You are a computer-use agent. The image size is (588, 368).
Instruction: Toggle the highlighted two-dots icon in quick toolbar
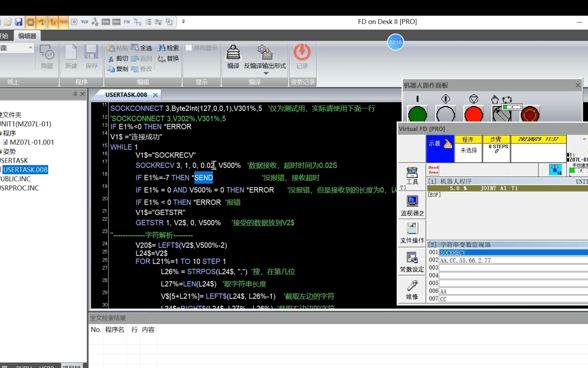pyautogui.click(x=64, y=22)
